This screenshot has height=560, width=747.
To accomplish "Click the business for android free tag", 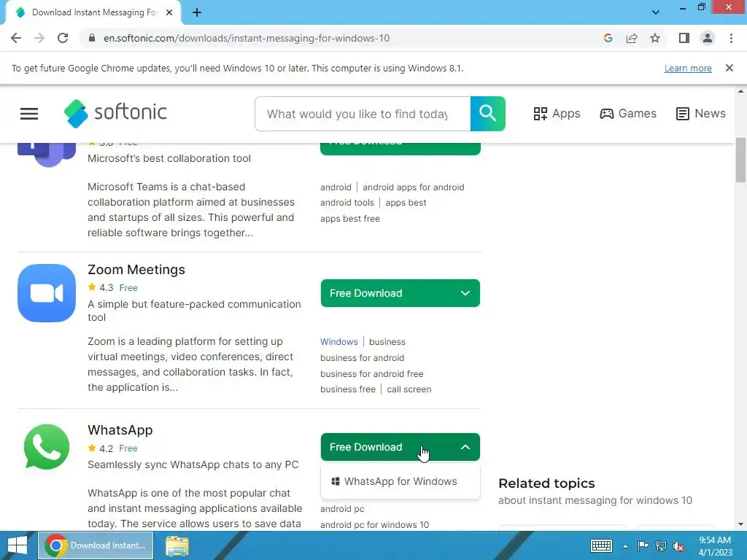I will pos(371,374).
